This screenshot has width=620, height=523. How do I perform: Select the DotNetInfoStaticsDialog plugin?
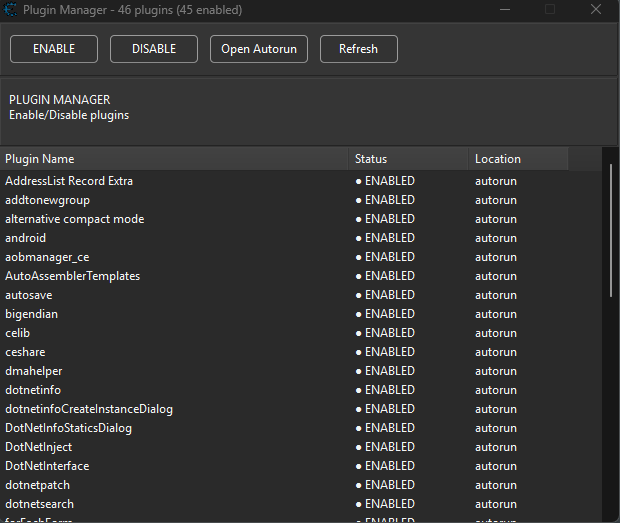301,428
